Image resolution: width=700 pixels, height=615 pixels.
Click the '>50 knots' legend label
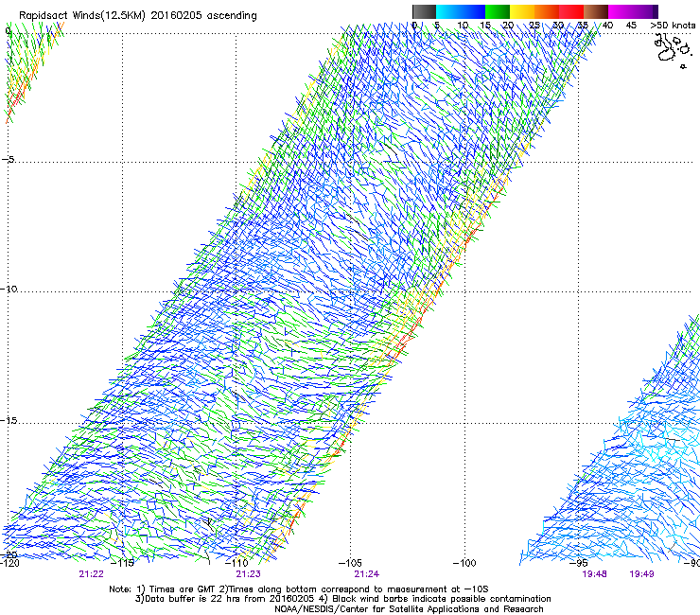pyautogui.click(x=673, y=25)
